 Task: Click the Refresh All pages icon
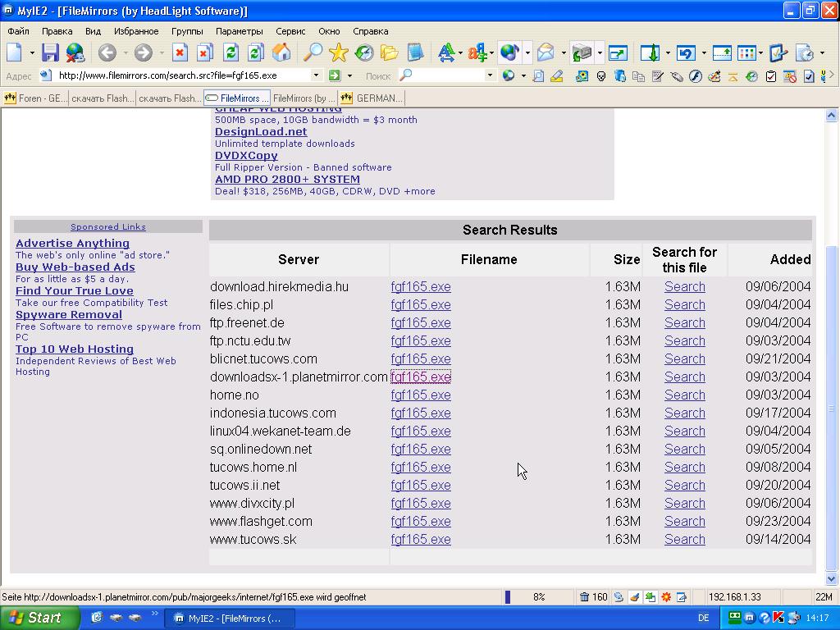256,52
